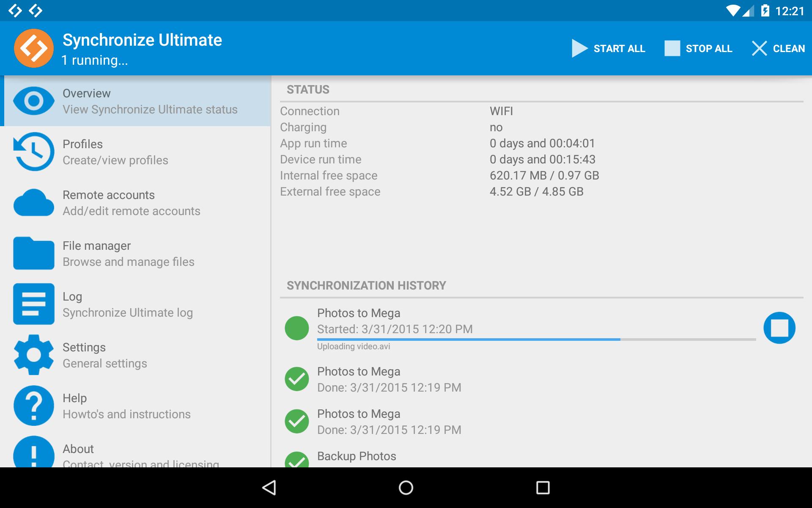Tap the battery charging status icon
This screenshot has height=508, width=812.
pos(765,11)
